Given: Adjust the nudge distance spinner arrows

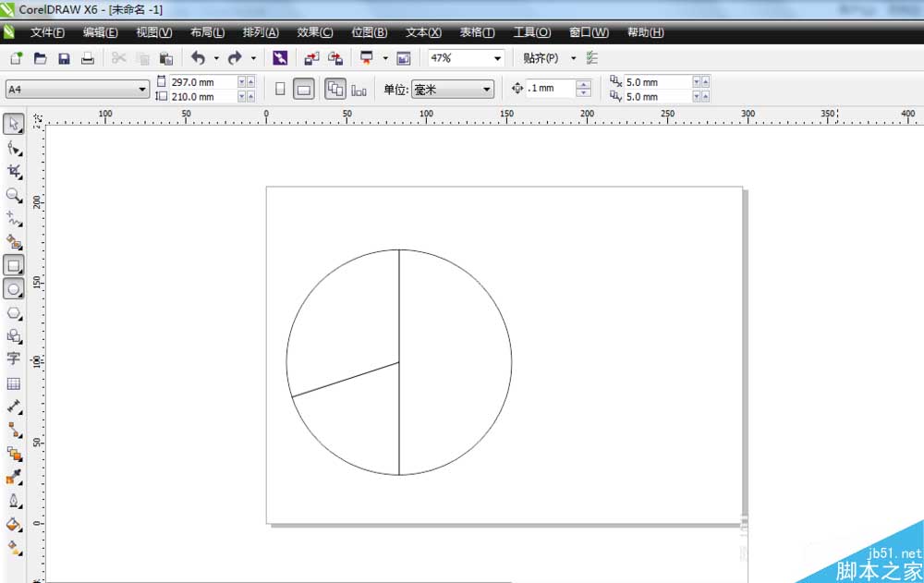Looking at the screenshot, I should point(583,89).
